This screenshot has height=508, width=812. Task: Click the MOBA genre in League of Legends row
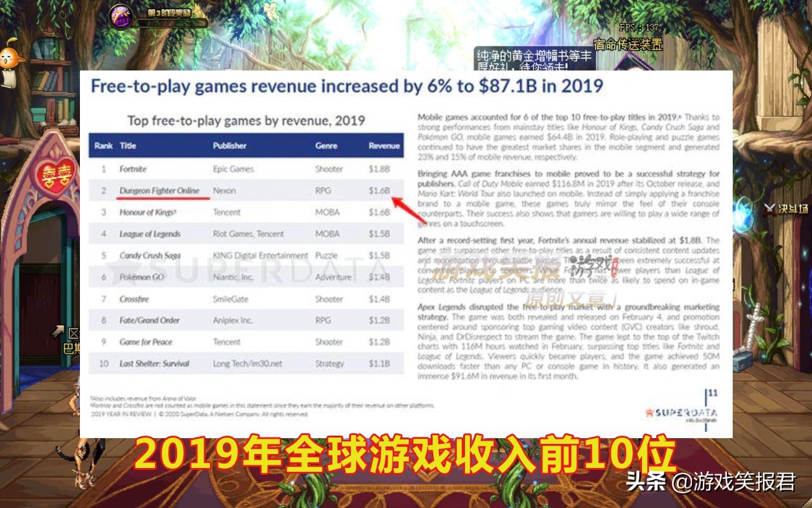(x=327, y=234)
